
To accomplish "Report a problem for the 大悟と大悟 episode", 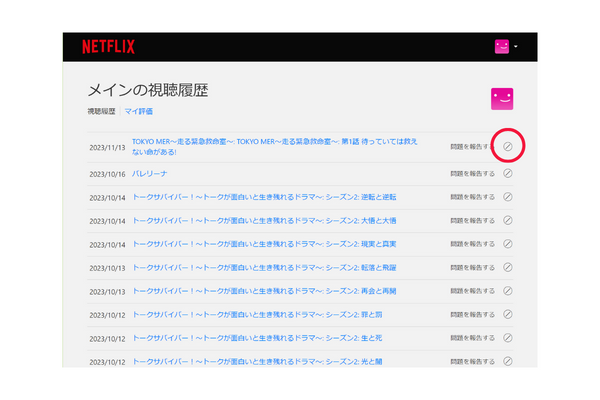I will [472, 220].
